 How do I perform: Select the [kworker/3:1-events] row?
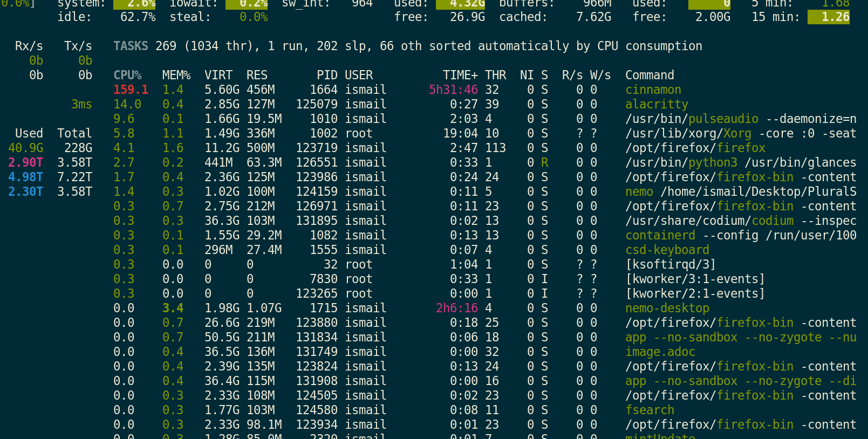tap(439, 279)
